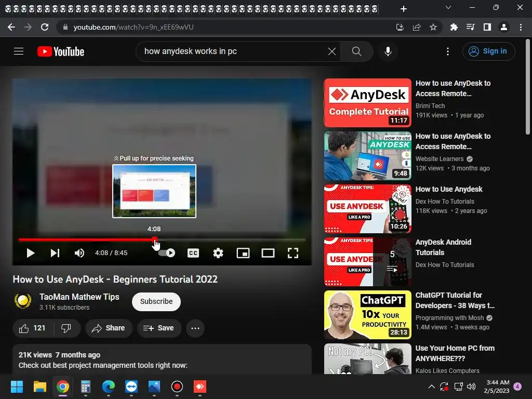This screenshot has height=399, width=532.
Task: Open AnyDesk from the taskbar
Action: [x=200, y=387]
